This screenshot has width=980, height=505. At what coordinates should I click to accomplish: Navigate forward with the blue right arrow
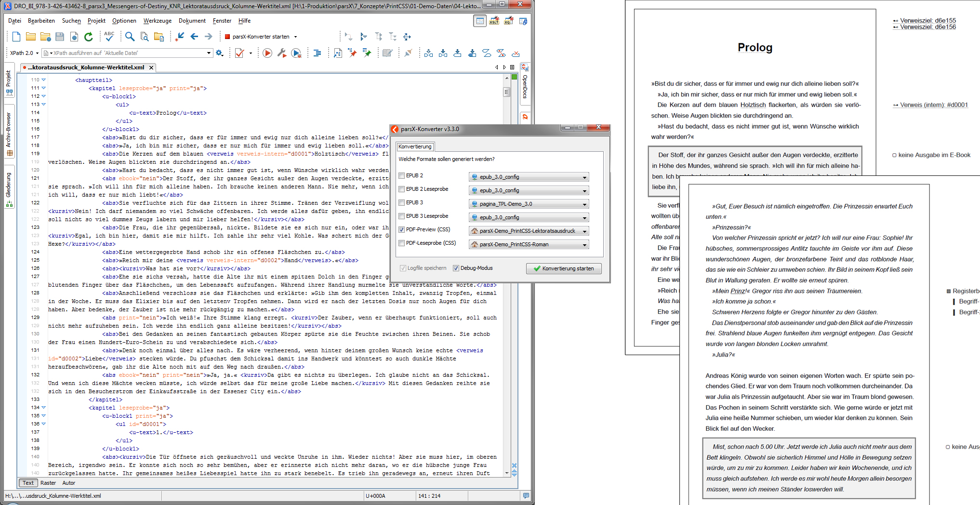208,37
